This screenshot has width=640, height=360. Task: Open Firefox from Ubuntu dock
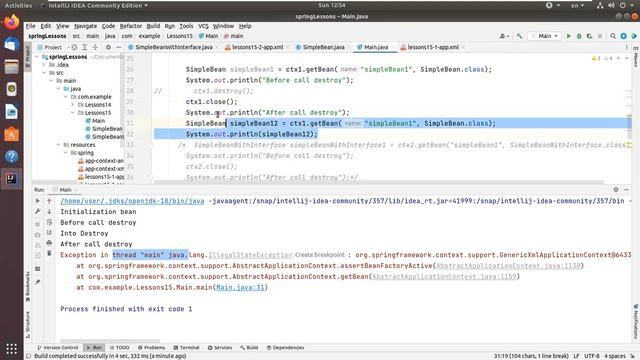[11, 22]
